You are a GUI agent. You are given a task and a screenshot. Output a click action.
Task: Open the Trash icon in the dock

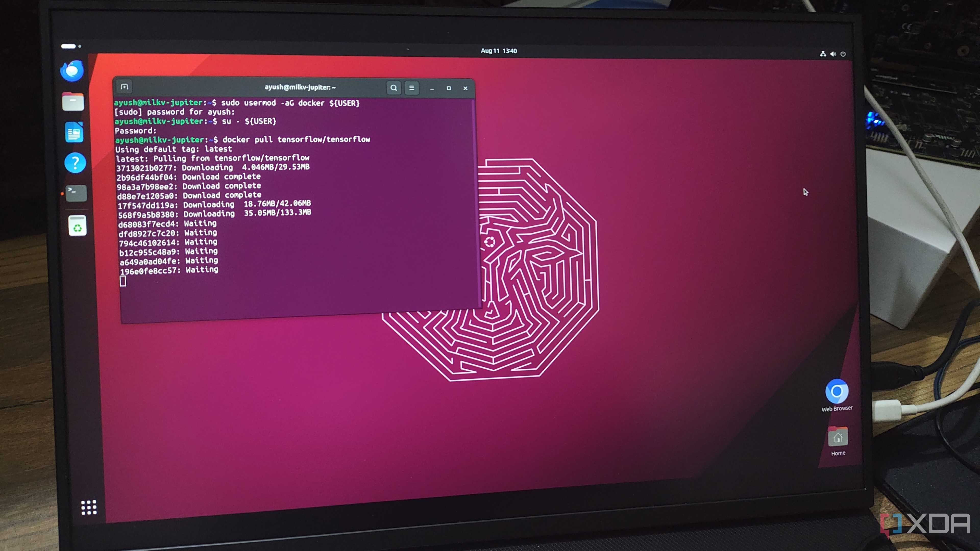pyautogui.click(x=78, y=226)
